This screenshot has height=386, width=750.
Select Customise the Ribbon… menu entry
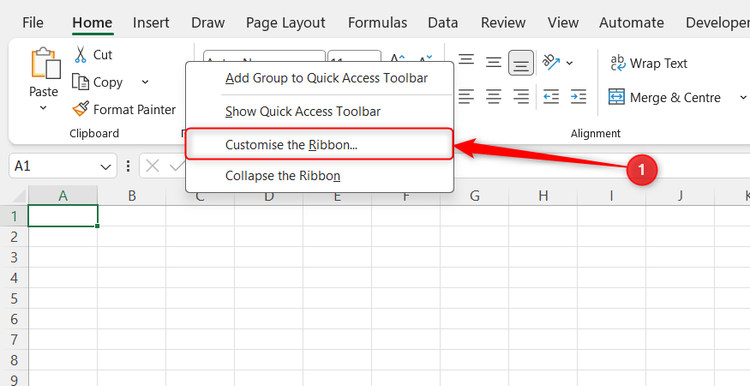pos(320,144)
